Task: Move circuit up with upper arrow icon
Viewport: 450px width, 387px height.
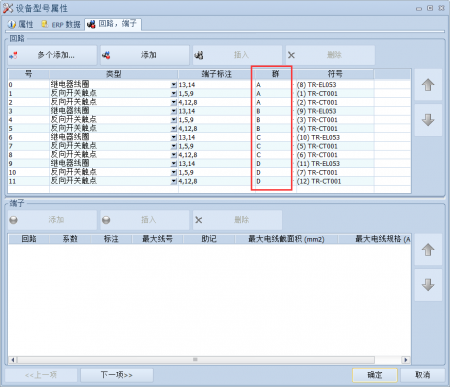Action: [428, 85]
